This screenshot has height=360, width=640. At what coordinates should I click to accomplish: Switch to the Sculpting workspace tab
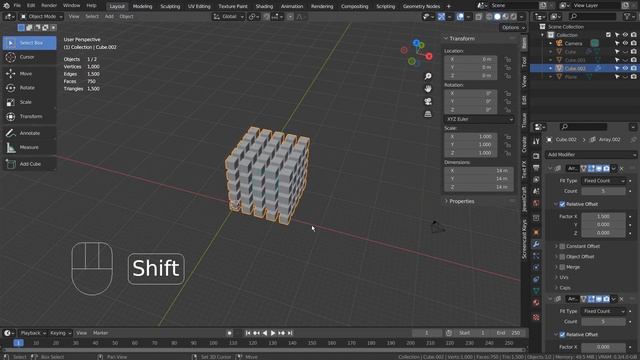click(x=170, y=6)
